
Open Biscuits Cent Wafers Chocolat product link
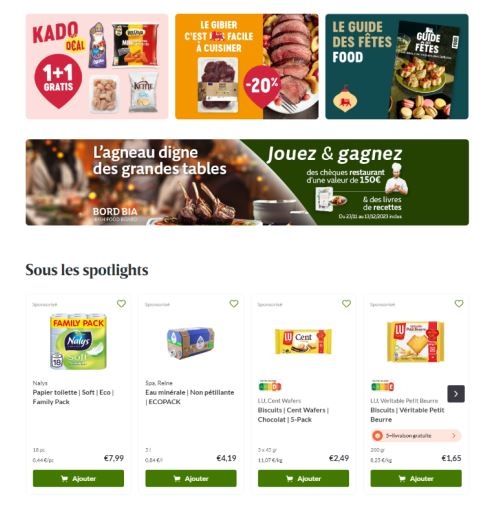pyautogui.click(x=293, y=415)
